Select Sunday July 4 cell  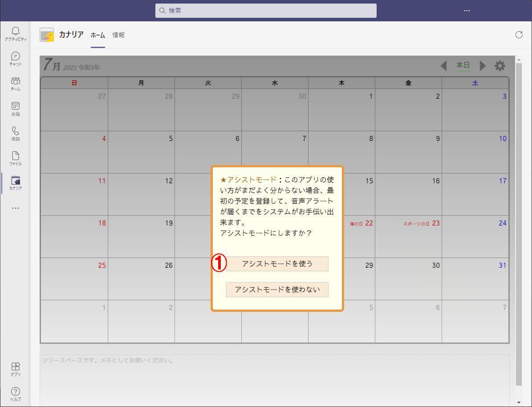[x=74, y=152]
